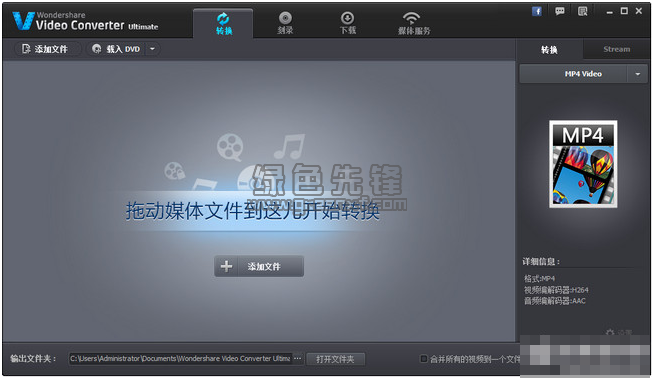
Task: Open the 媒体服务 media server tab
Action: point(413,23)
